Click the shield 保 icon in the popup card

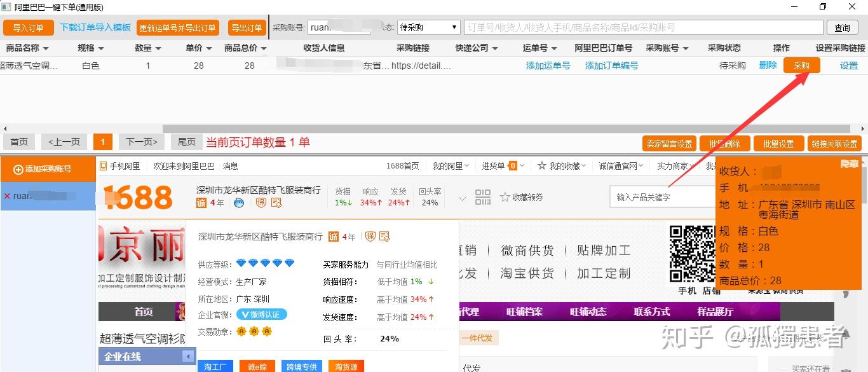(370, 237)
